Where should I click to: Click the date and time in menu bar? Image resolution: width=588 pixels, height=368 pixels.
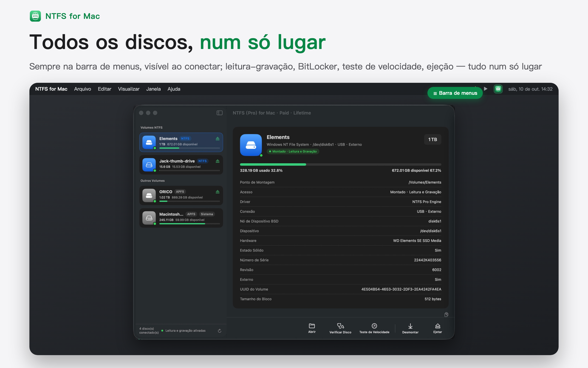point(530,89)
